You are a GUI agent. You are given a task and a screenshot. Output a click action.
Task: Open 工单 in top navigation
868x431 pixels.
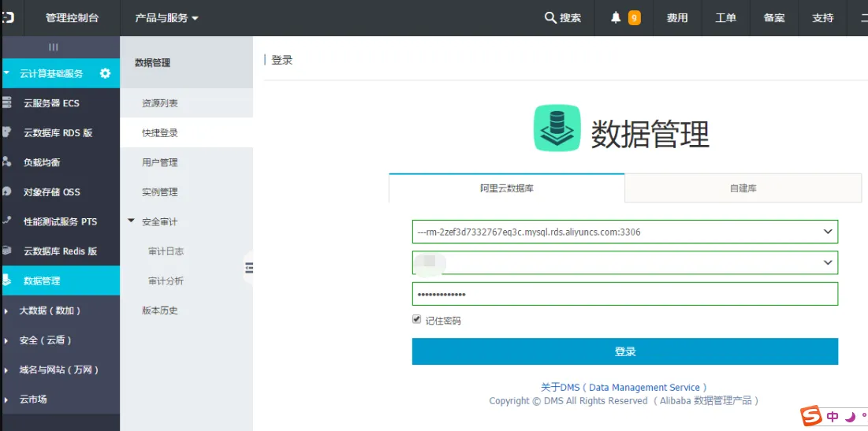click(726, 17)
